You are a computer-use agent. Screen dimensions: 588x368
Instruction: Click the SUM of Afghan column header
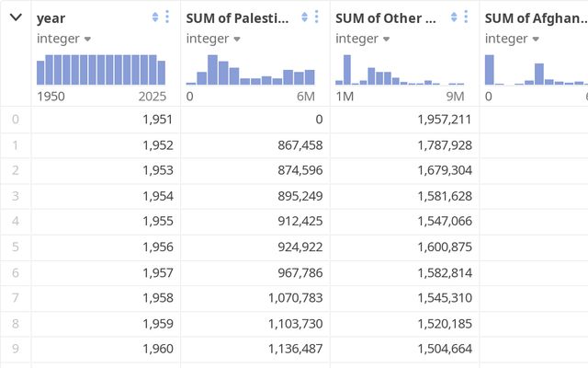535,18
